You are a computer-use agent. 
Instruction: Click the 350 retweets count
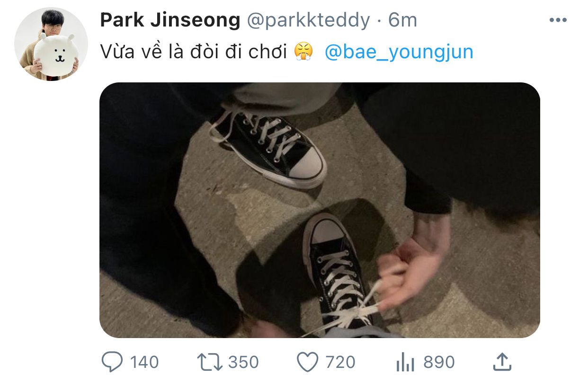point(243,362)
